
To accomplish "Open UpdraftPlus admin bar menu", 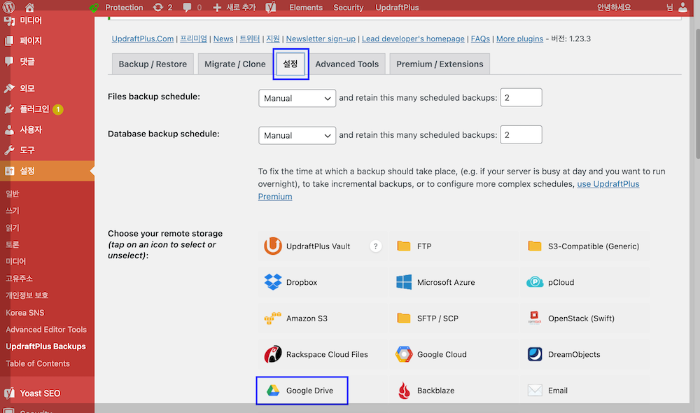I will point(397,7).
